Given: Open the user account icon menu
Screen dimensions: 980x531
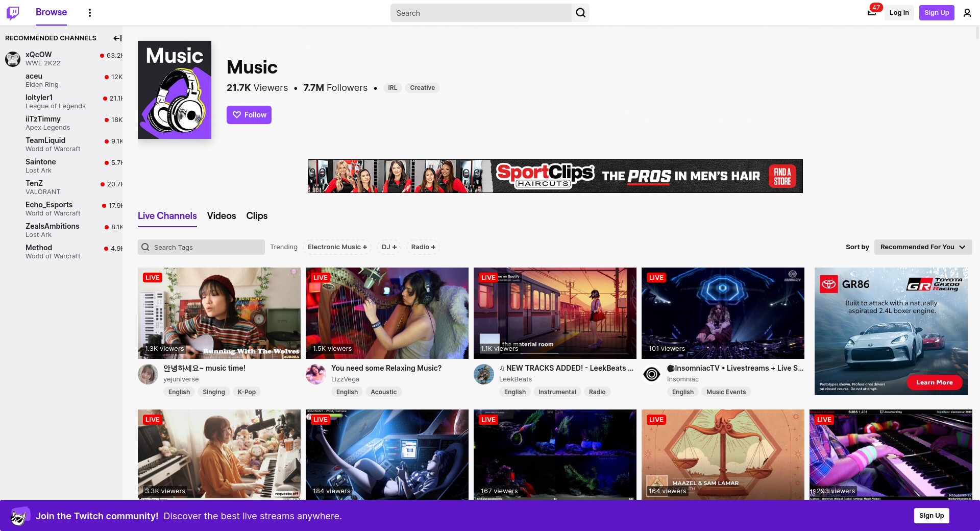Looking at the screenshot, I should 967,13.
